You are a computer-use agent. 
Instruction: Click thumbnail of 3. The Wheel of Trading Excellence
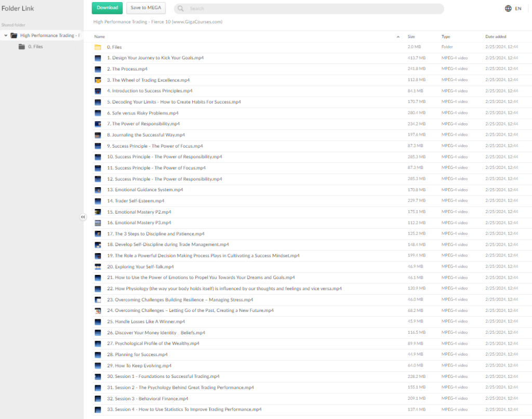98,80
